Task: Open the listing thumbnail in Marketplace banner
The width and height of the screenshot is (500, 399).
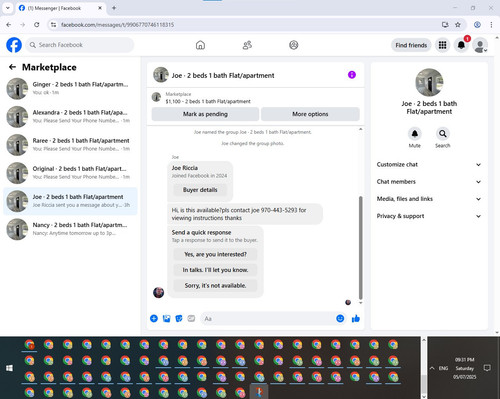Action: [156, 97]
